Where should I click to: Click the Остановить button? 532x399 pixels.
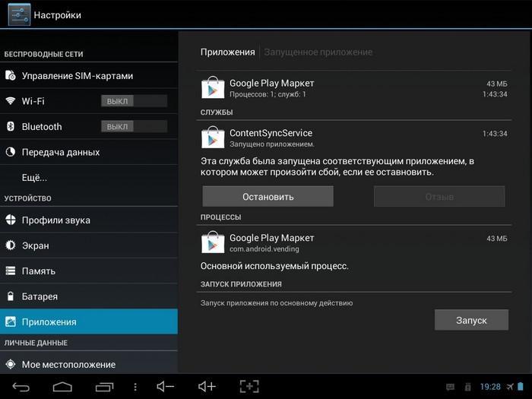tap(268, 196)
